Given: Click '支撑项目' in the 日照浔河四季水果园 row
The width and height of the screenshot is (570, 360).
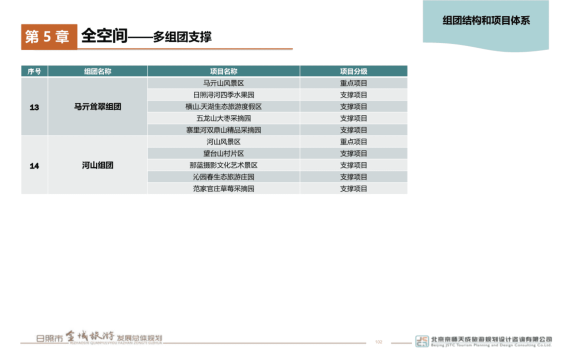Looking at the screenshot, I should [x=353, y=95].
